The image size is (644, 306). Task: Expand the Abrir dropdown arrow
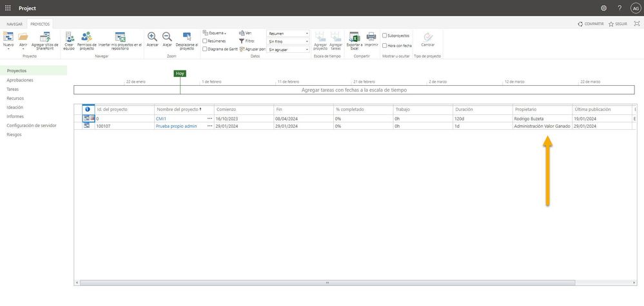point(23,49)
